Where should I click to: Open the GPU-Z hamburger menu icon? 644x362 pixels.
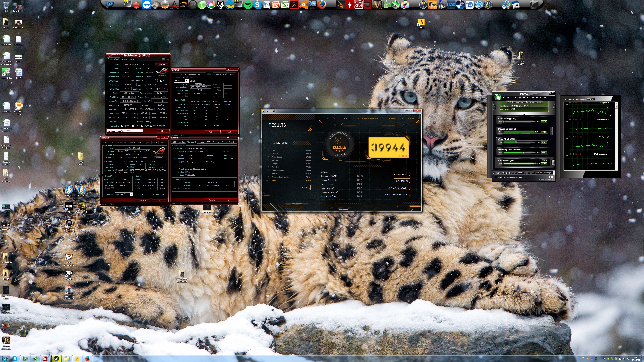pyautogui.click(x=168, y=59)
